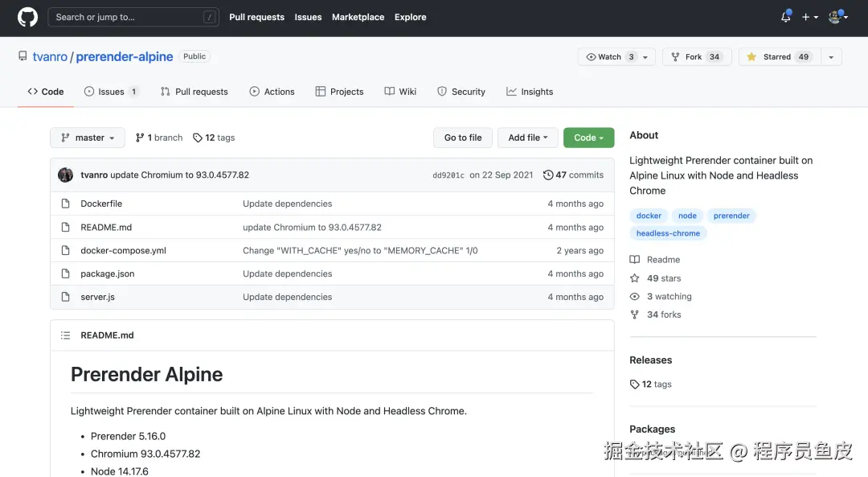Open the server.js file link
The image size is (868, 477).
tap(97, 297)
